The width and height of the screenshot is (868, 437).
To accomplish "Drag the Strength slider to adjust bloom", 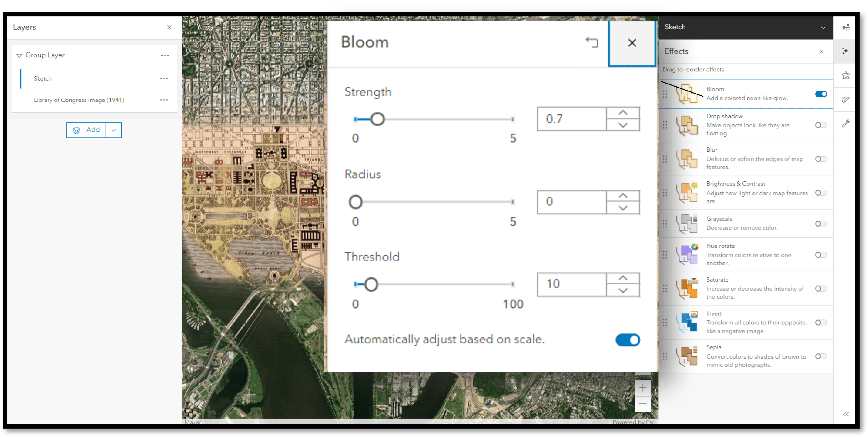I will (x=376, y=119).
